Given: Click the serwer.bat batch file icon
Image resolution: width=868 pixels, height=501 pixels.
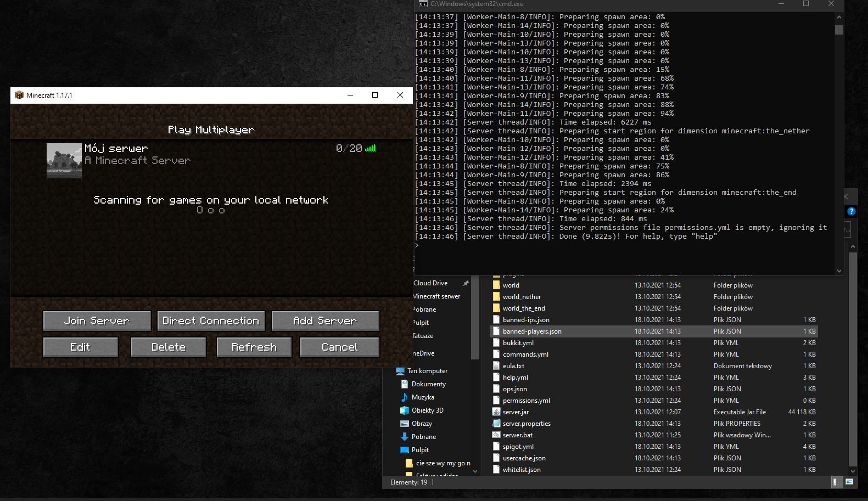Looking at the screenshot, I should (x=496, y=435).
